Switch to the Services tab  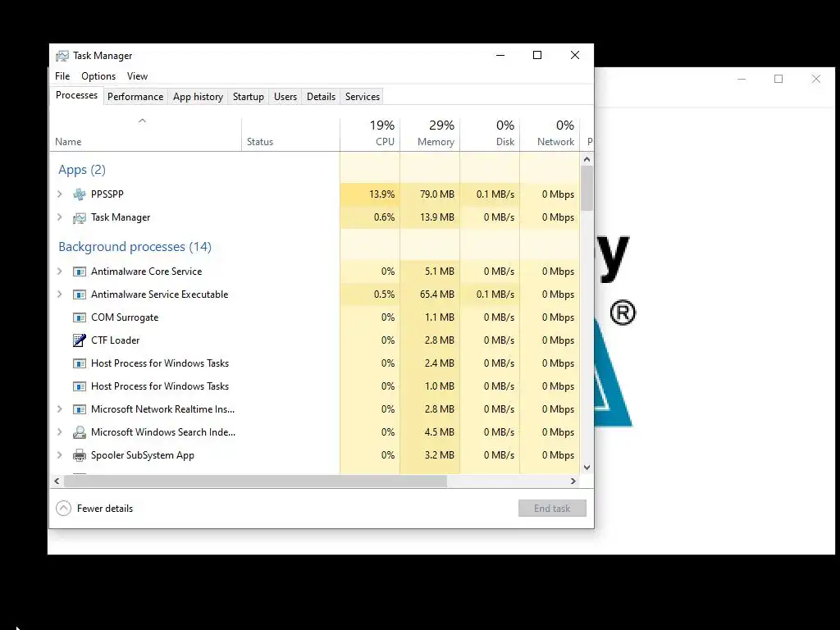(x=362, y=97)
